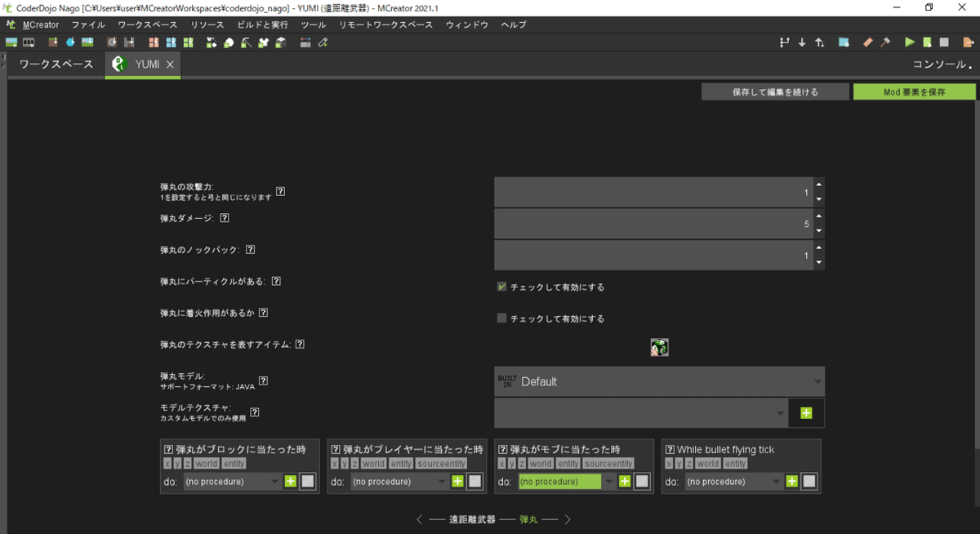Pull changes with the down arrow toolbar icon
Viewport: 980px width, 534px height.
pyautogui.click(x=800, y=42)
